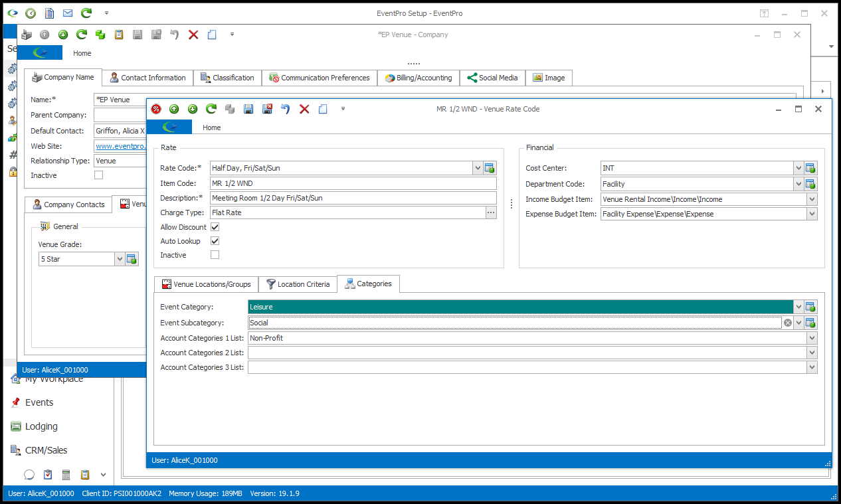Open the Social Media tab
Image resolution: width=841 pixels, height=504 pixels.
click(492, 78)
